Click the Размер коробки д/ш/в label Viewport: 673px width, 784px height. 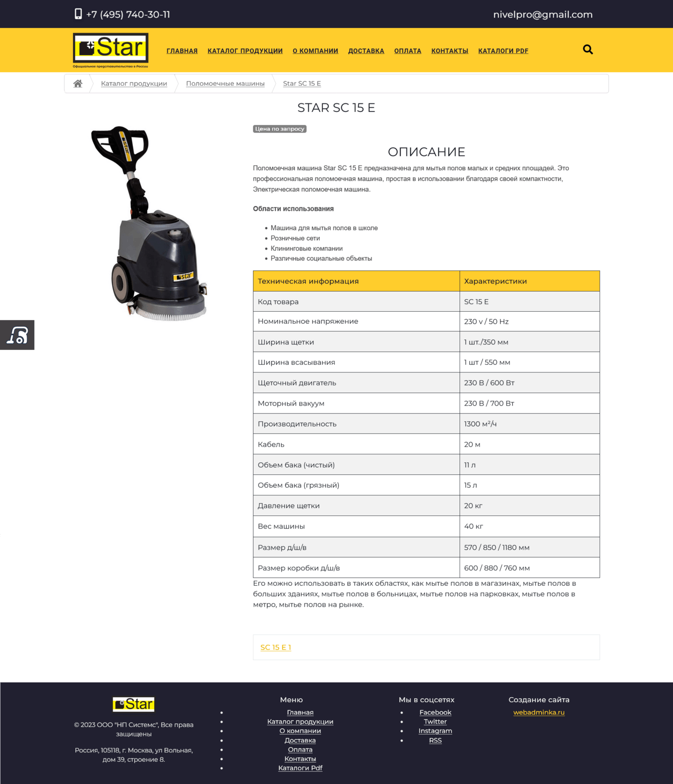click(x=299, y=568)
